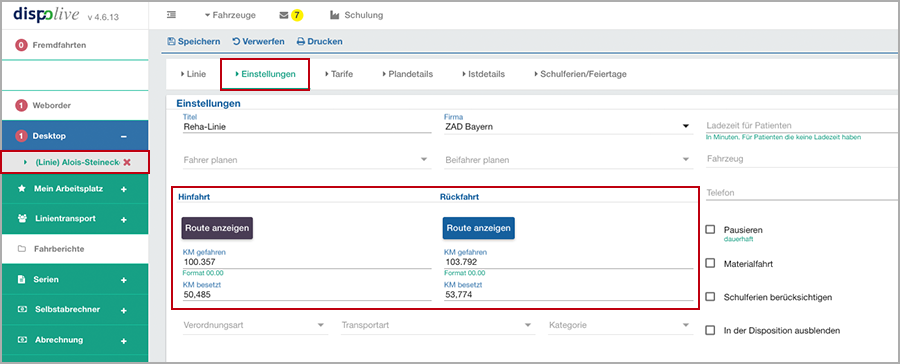Click the Titel input field
Image resolution: width=900 pixels, height=364 pixels.
pos(307,126)
